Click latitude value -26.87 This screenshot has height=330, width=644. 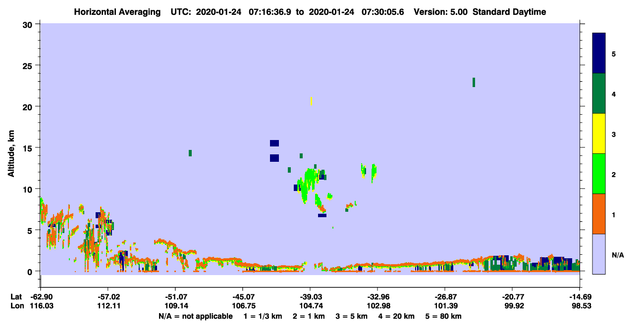pyautogui.click(x=445, y=297)
